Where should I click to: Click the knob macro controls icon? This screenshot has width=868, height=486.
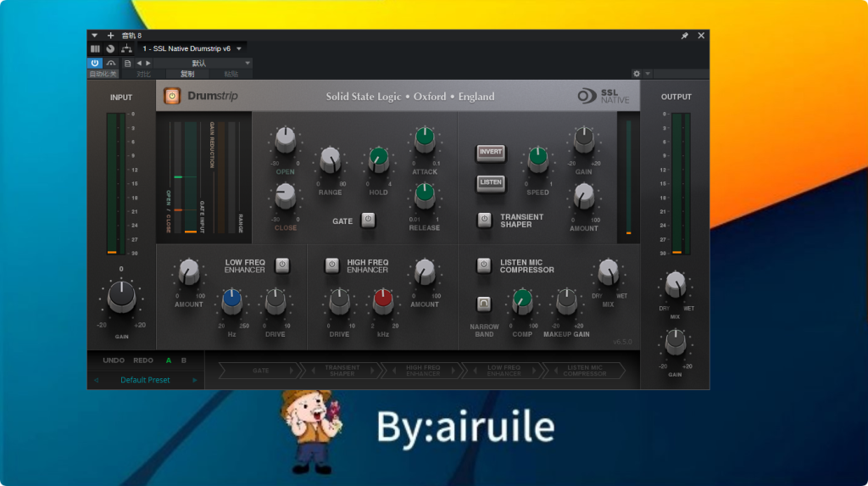point(111,48)
